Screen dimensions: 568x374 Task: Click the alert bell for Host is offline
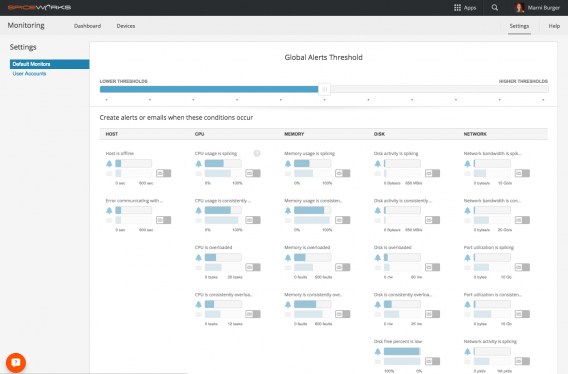coord(109,163)
